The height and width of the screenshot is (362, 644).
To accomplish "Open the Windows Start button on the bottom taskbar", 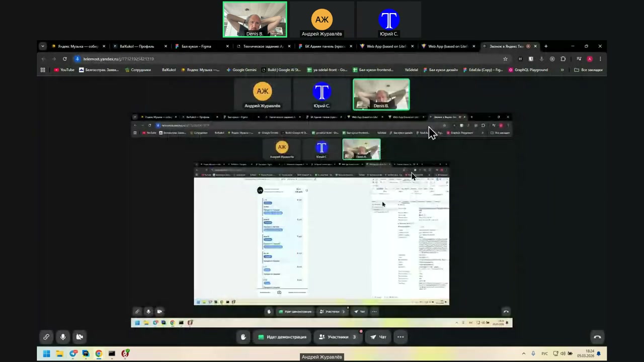I will pos(46,353).
